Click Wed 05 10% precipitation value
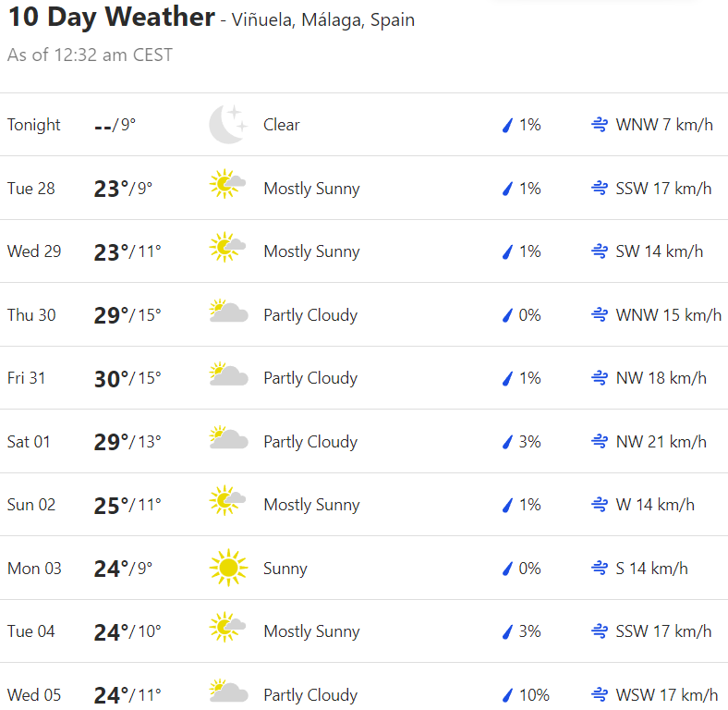 (534, 695)
